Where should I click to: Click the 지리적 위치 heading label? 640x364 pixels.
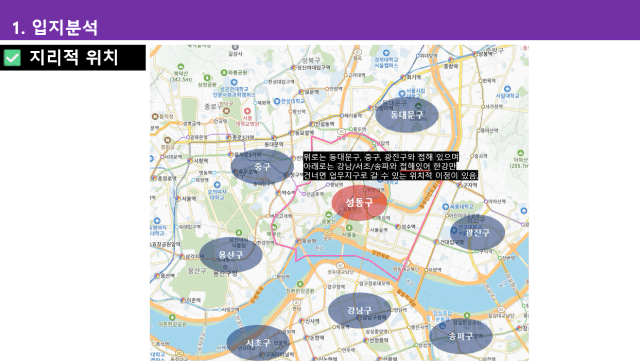point(74,57)
